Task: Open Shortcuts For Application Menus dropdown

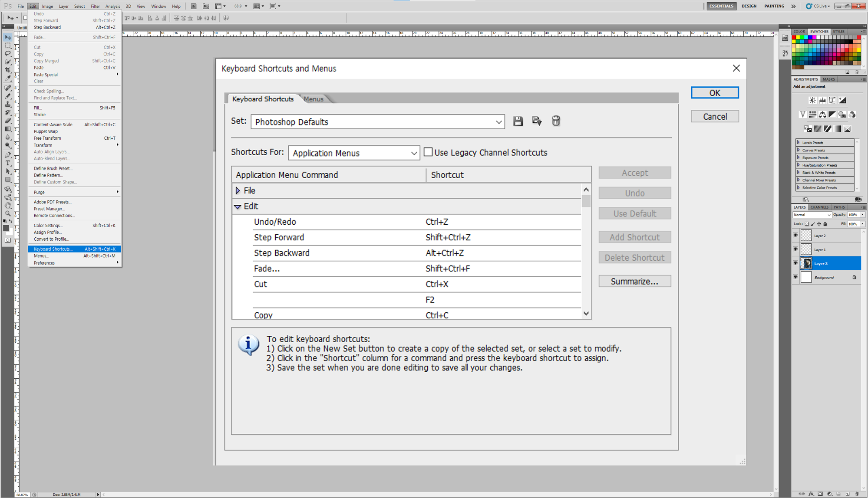Action: point(354,153)
